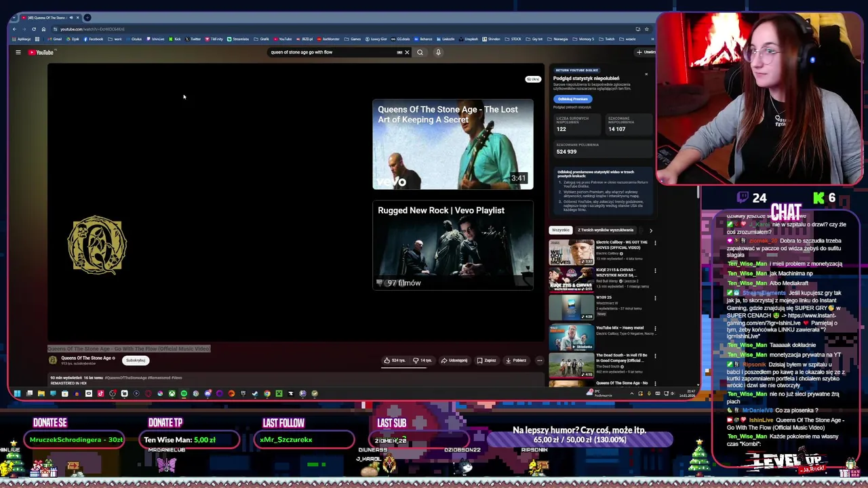The image size is (868, 488).
Task: Download the video using Pobierz
Action: coord(516,361)
